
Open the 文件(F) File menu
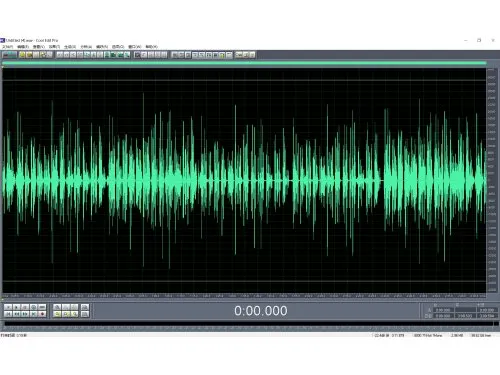click(8, 47)
